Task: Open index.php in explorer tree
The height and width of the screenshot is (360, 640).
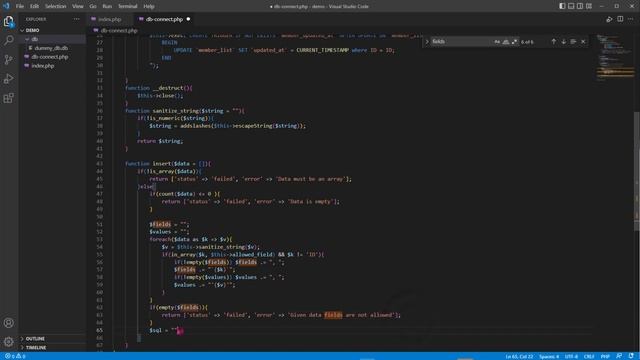Action: pos(42,66)
